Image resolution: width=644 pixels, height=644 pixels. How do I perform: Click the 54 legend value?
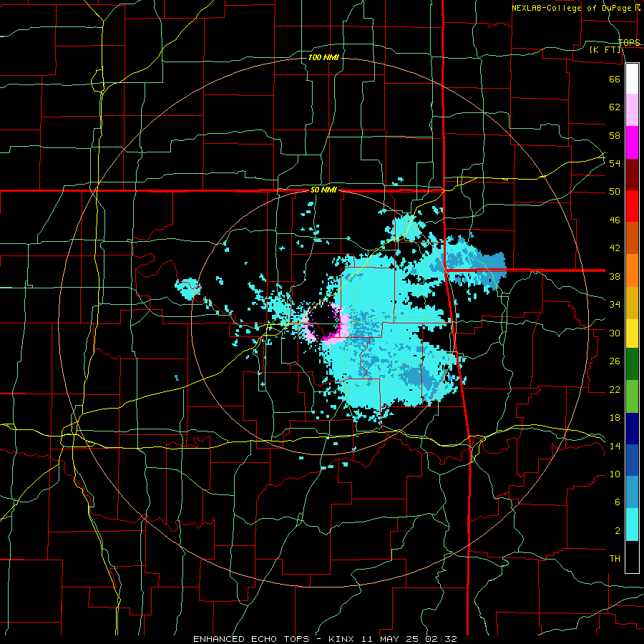coord(615,163)
